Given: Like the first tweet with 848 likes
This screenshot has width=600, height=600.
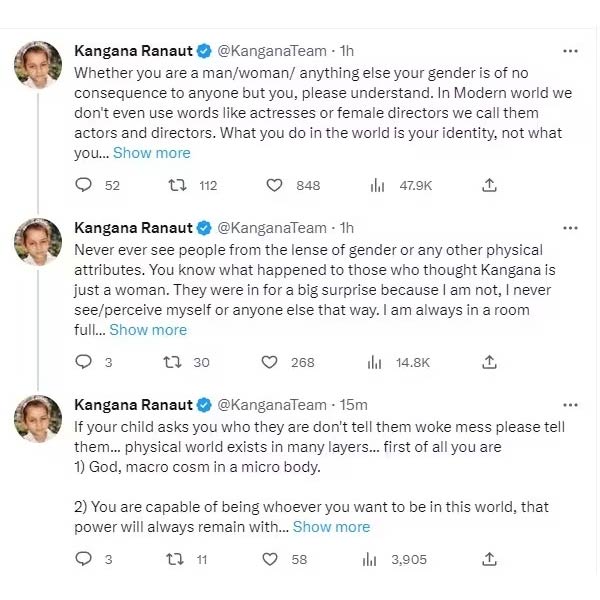Looking at the screenshot, I should 274,185.
